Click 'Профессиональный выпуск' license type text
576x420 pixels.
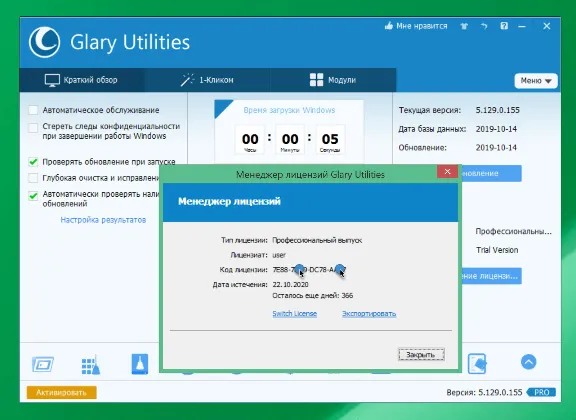(317, 240)
